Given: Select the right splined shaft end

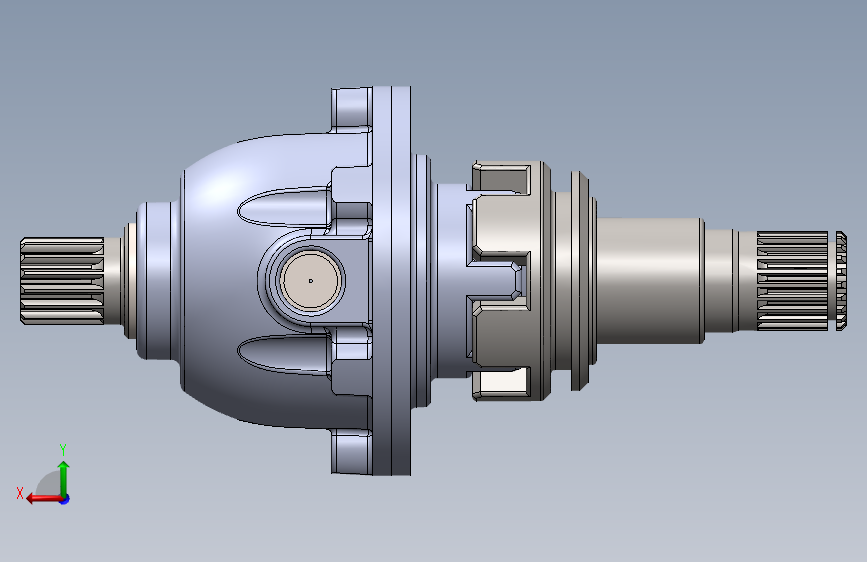Looking at the screenshot, I should click(801, 281).
